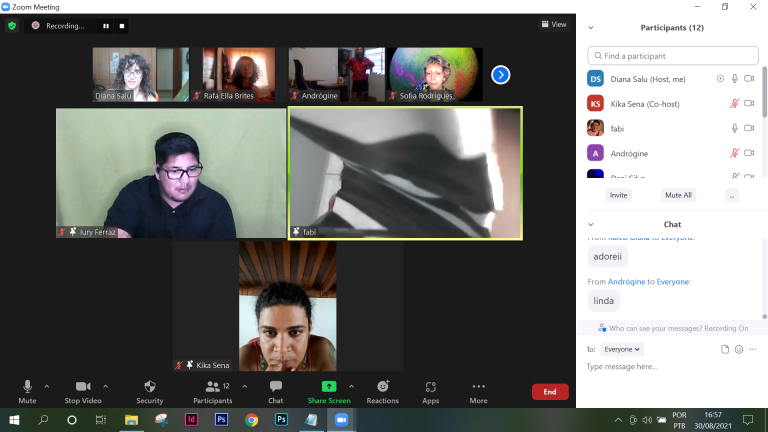
Task: Click the recording indicator beside Diana Salu
Action: tap(720, 78)
